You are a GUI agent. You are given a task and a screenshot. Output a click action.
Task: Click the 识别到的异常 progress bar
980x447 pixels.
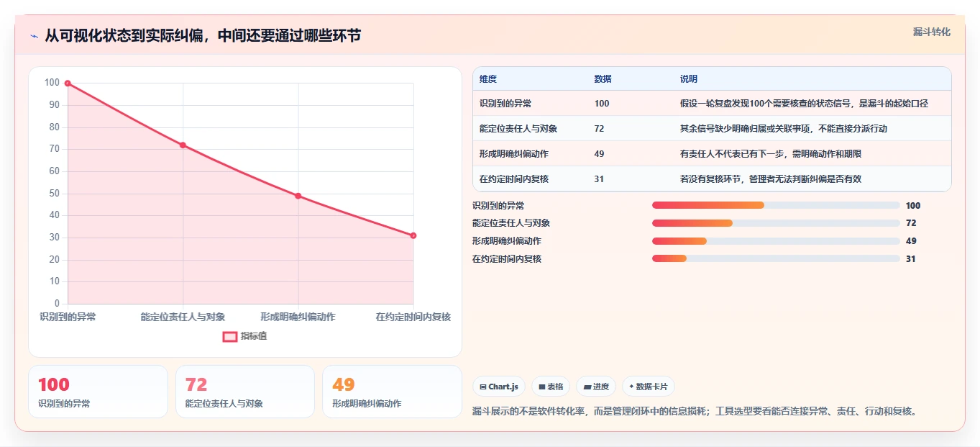(x=776, y=205)
